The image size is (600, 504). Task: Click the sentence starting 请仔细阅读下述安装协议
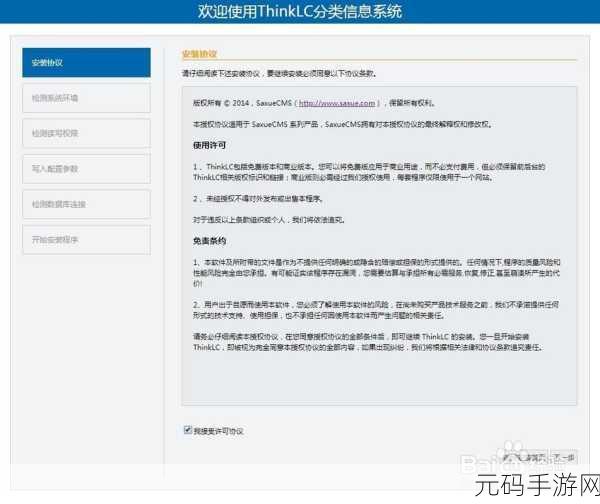click(x=279, y=73)
